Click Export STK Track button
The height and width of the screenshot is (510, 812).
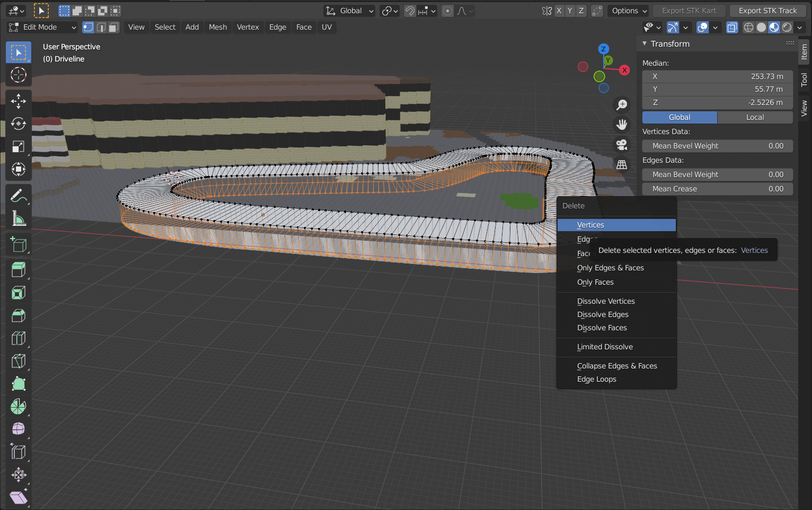tap(767, 11)
